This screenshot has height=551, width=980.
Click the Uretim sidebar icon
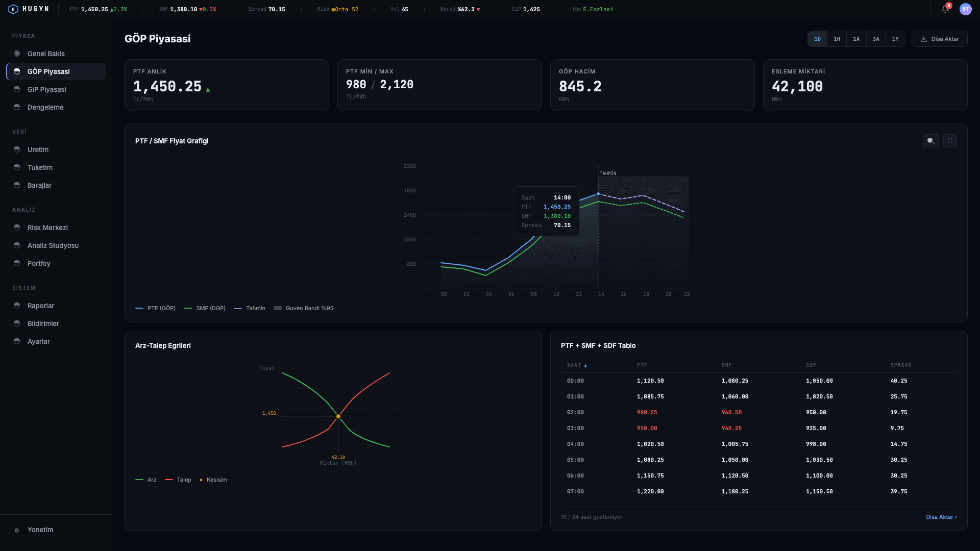pos(17,149)
